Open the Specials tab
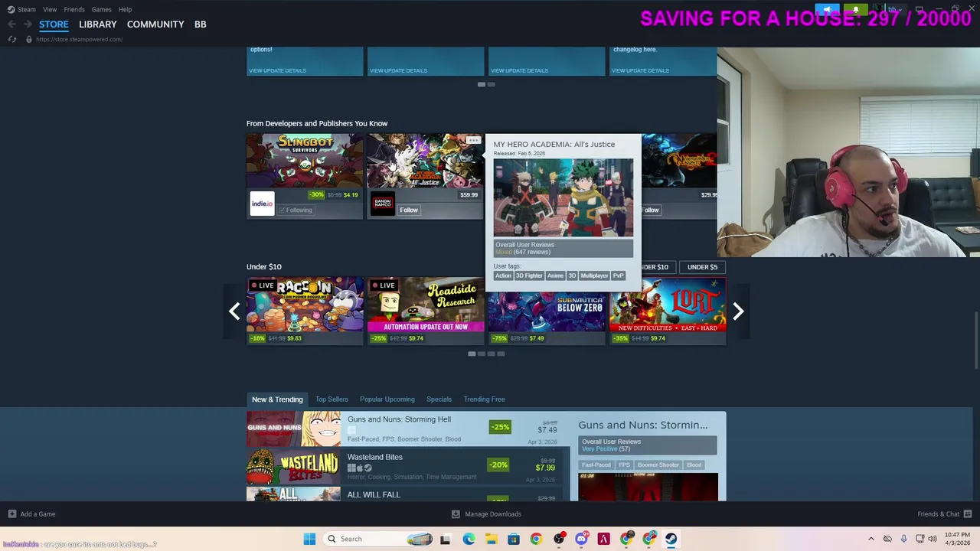This screenshot has width=980, height=551. (x=439, y=399)
